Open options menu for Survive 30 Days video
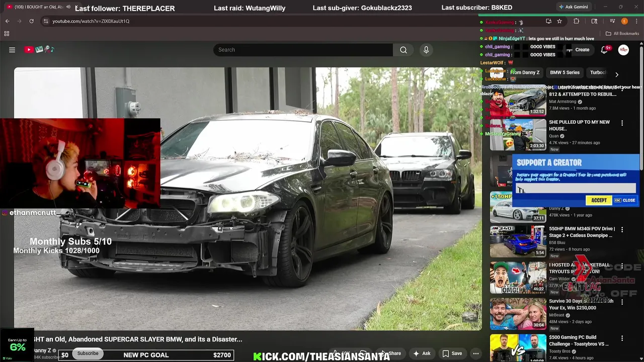This screenshot has height=362, width=644. [x=622, y=302]
